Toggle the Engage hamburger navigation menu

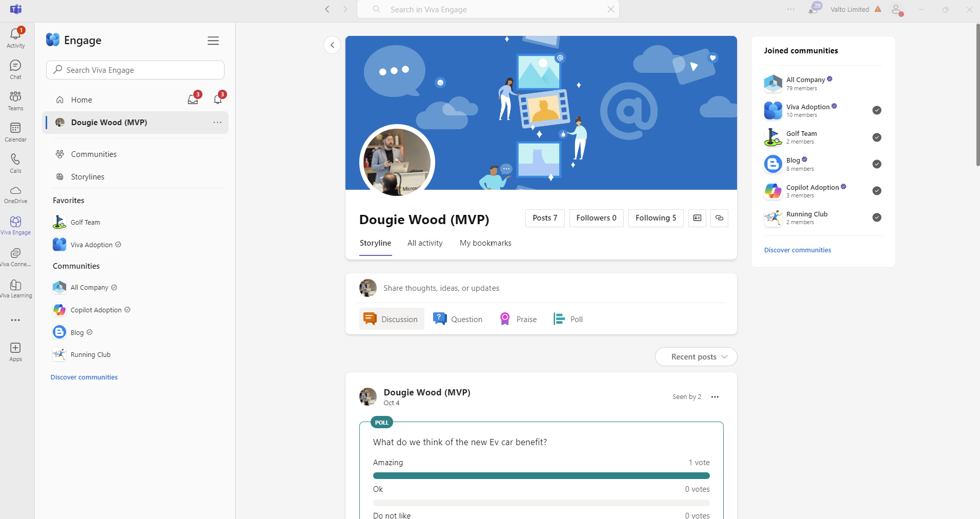click(213, 41)
